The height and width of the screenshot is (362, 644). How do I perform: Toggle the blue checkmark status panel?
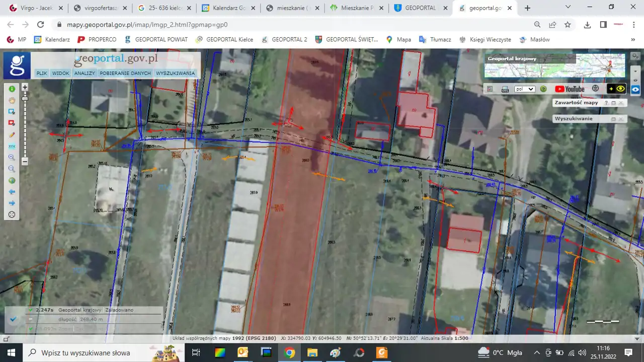coord(14,319)
